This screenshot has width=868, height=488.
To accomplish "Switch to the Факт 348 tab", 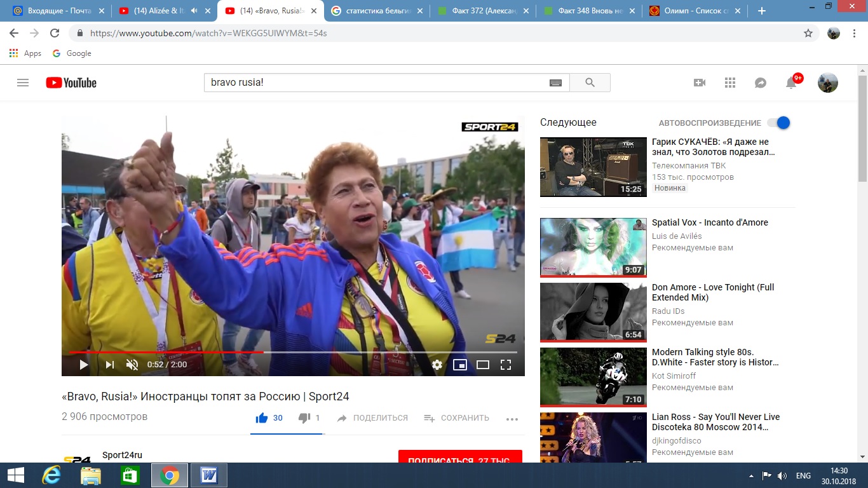I will point(588,11).
